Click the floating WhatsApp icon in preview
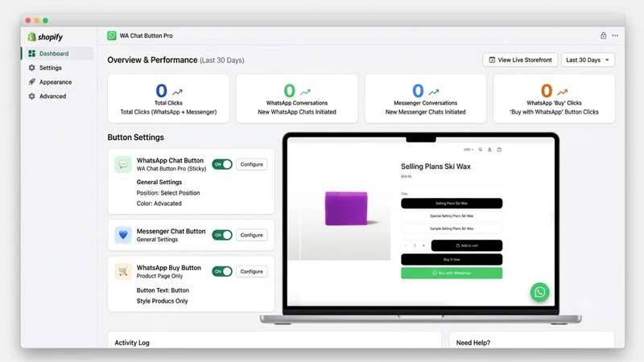The image size is (644, 362). tap(539, 292)
